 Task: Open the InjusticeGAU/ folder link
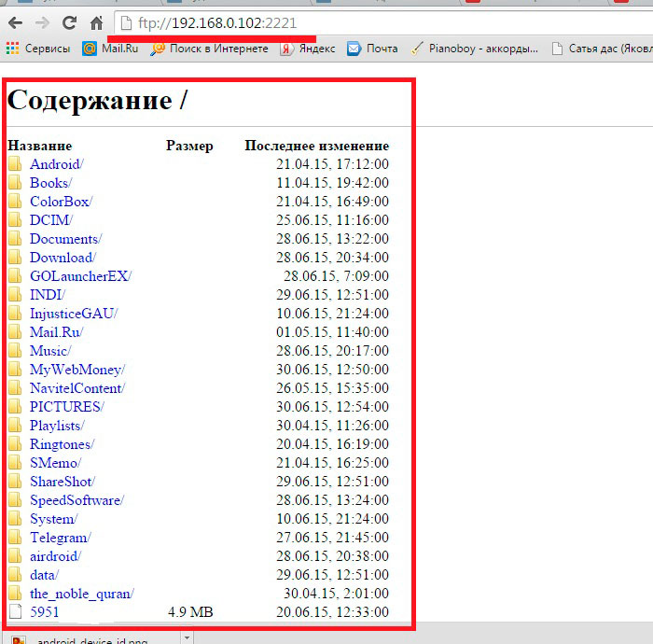tap(74, 314)
